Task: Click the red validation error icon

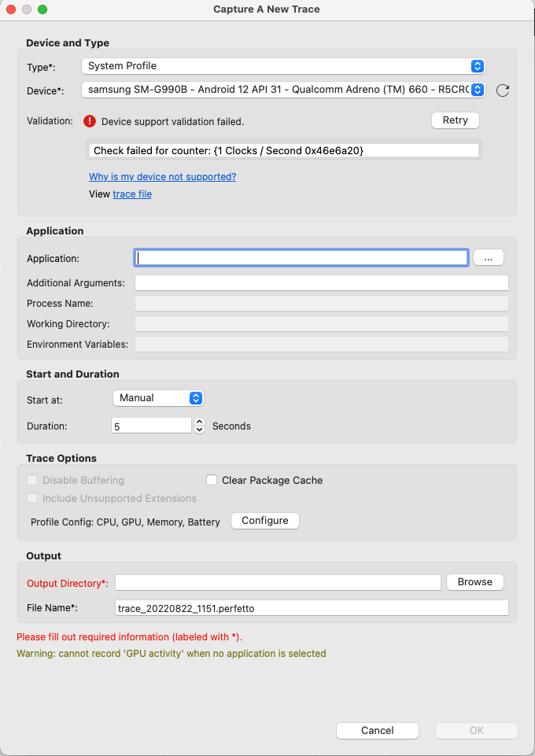Action: [x=86, y=121]
